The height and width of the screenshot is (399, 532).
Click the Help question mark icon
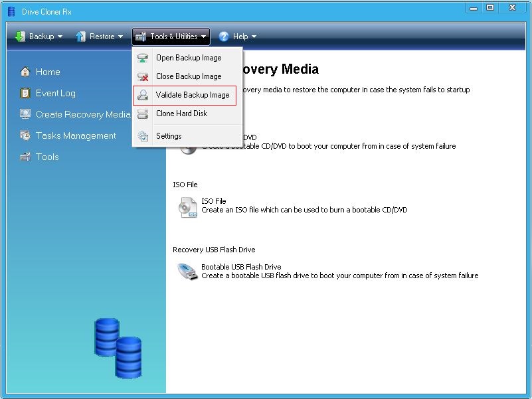pos(224,37)
